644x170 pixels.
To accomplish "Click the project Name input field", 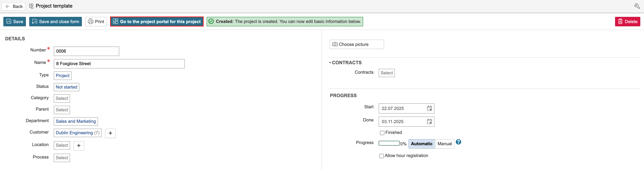I will [x=119, y=64].
